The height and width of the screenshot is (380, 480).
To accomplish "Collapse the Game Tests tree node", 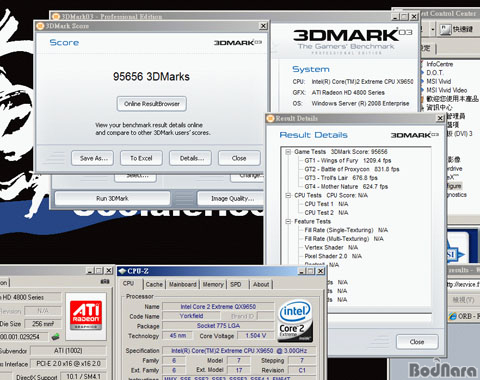I will pos(288,152).
